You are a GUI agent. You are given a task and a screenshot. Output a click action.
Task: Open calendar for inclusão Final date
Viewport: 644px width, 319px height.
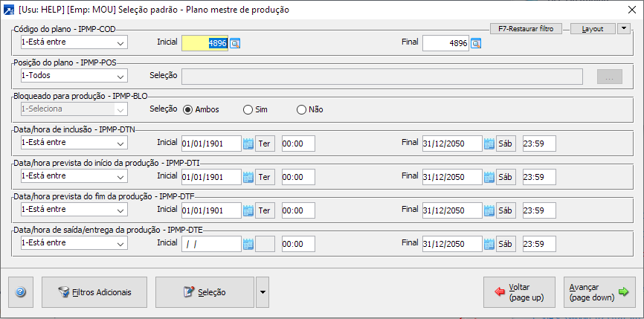point(489,144)
